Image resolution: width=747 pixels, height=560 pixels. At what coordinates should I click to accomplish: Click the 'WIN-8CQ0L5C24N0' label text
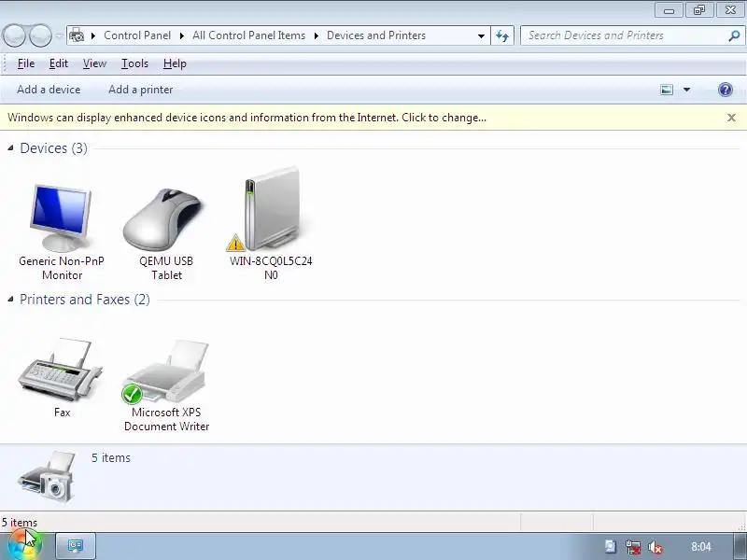tap(271, 268)
